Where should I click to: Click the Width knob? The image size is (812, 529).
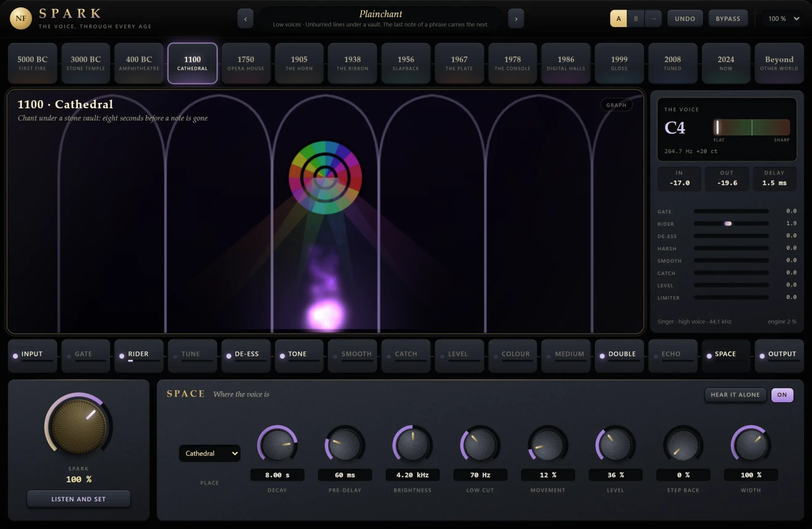(751, 445)
